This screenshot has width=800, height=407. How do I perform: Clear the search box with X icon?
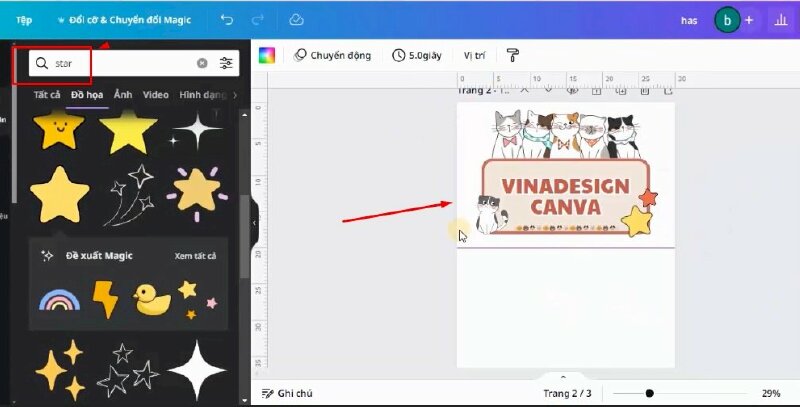pyautogui.click(x=202, y=63)
